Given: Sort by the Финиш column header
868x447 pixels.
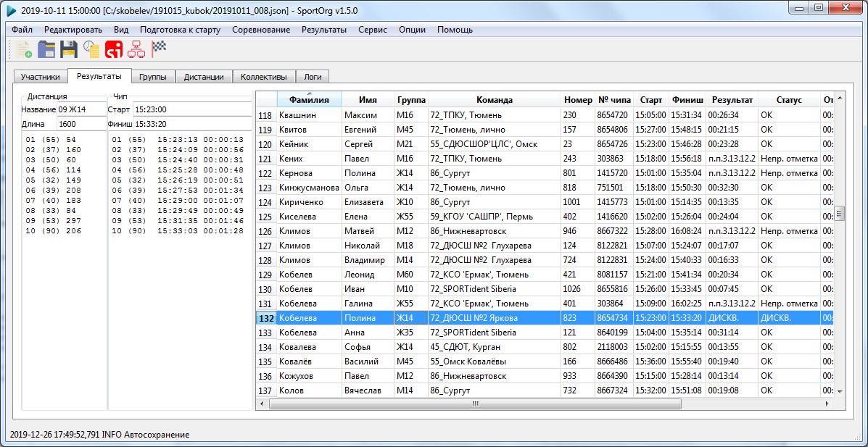Looking at the screenshot, I should tap(687, 100).
